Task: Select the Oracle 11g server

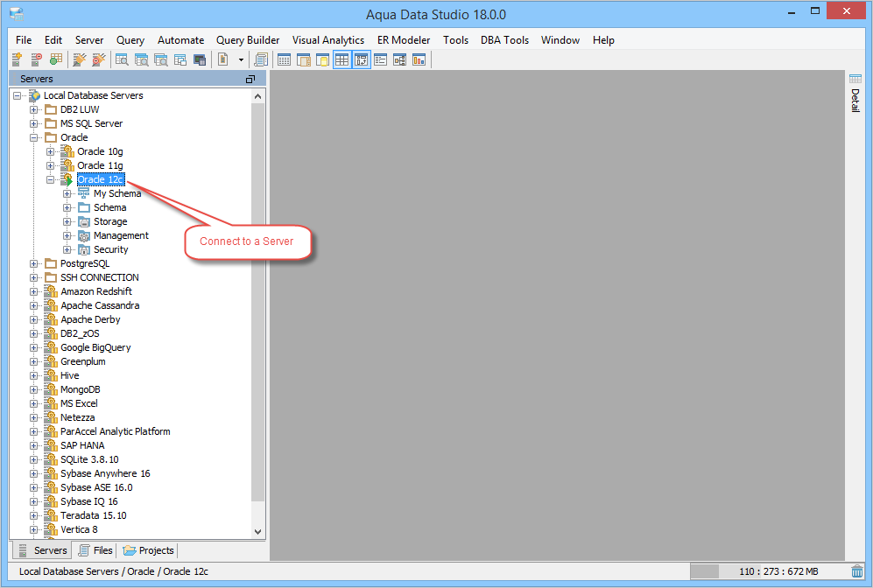Action: click(x=100, y=165)
